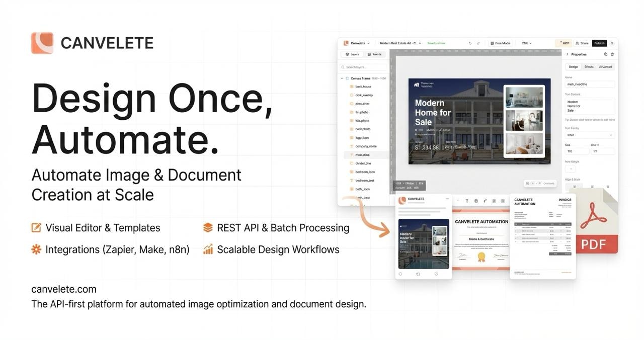Screen dimensions: 644x340
Task: Click the undo icon in the toolbar
Action: 471,43
